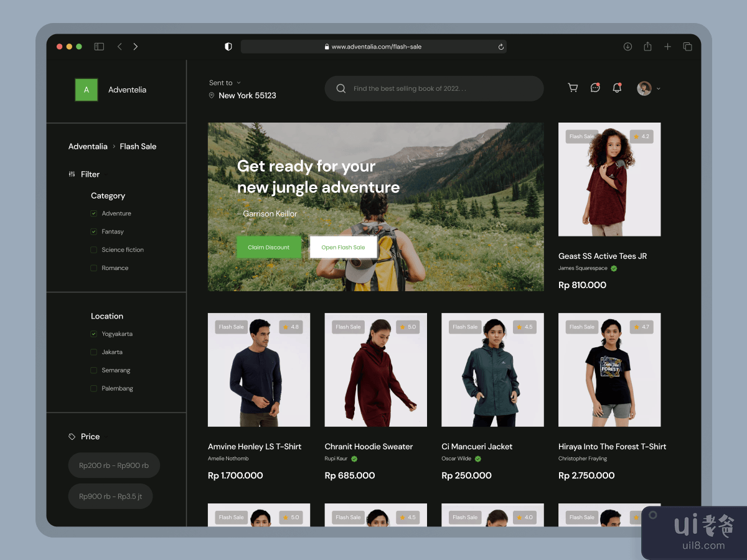Click the page reload icon in address bar
This screenshot has width=747, height=560.
click(500, 47)
